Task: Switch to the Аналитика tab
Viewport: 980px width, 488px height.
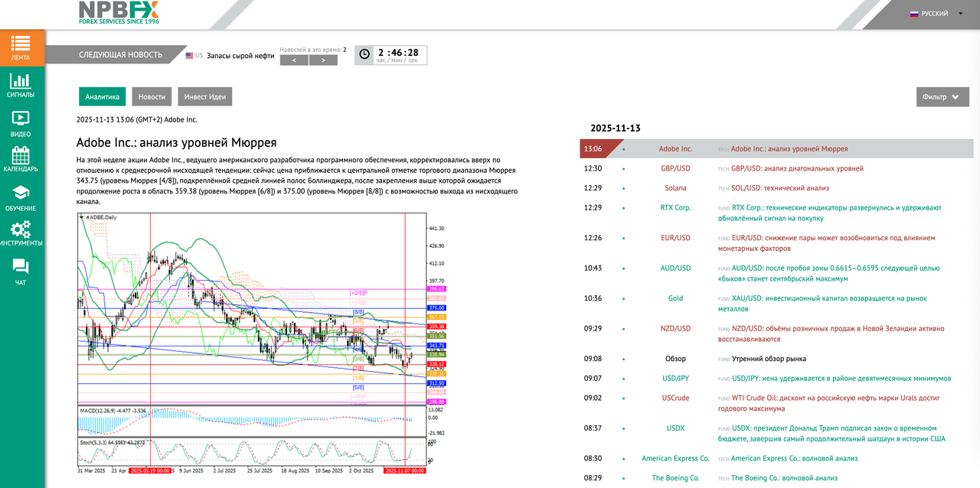Action: click(x=102, y=97)
